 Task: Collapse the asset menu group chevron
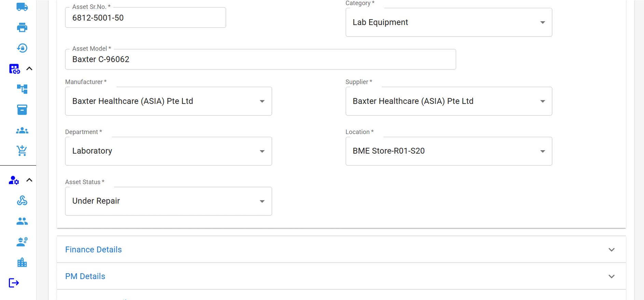pos(29,69)
